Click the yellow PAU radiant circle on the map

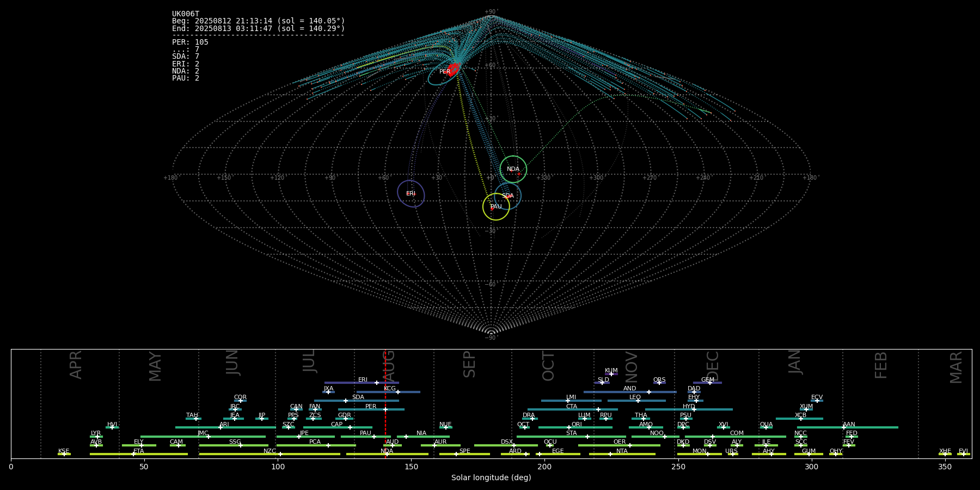(496, 206)
